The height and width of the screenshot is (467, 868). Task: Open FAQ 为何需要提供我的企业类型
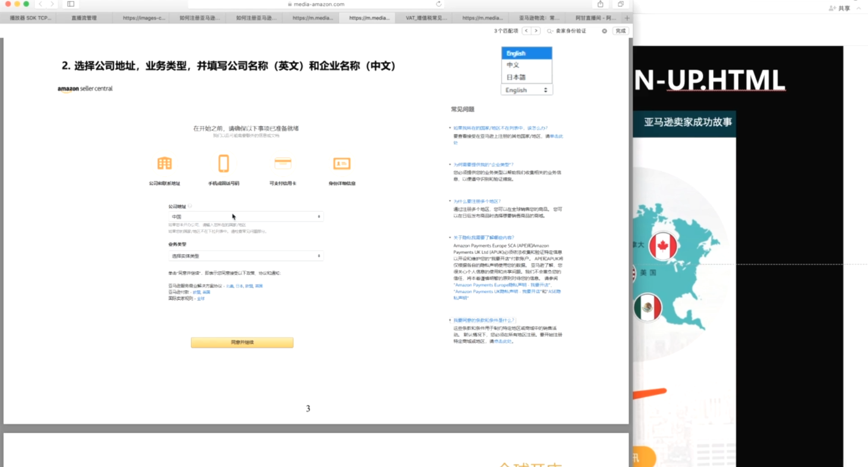tap(483, 165)
